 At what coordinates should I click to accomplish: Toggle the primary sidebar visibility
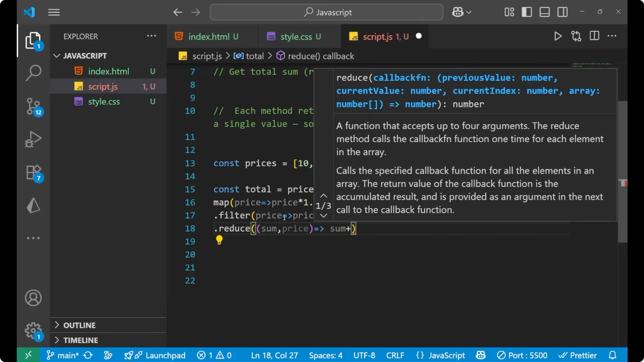[527, 12]
